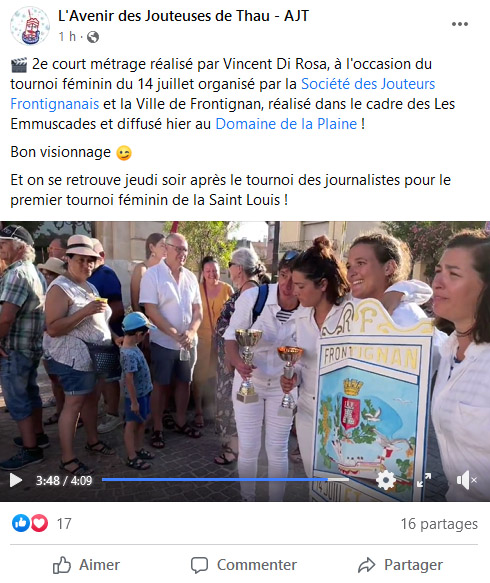This screenshot has height=583, width=490.
Task: Open the video settings gear
Action: [x=386, y=480]
